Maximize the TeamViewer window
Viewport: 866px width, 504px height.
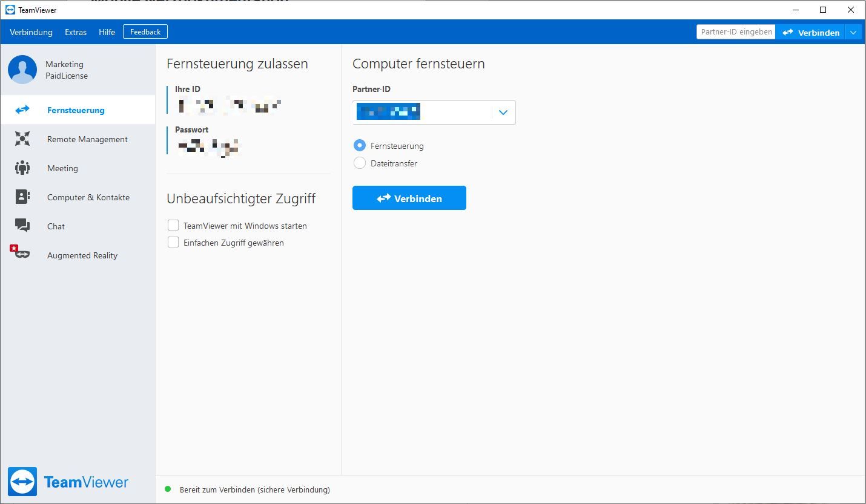tap(823, 10)
